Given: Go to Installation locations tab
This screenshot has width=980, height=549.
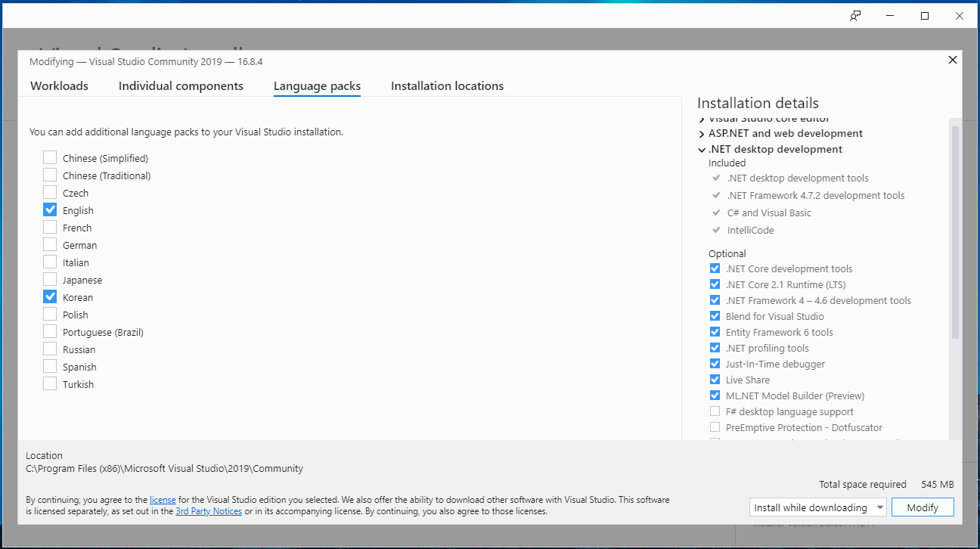Looking at the screenshot, I should pyautogui.click(x=447, y=86).
